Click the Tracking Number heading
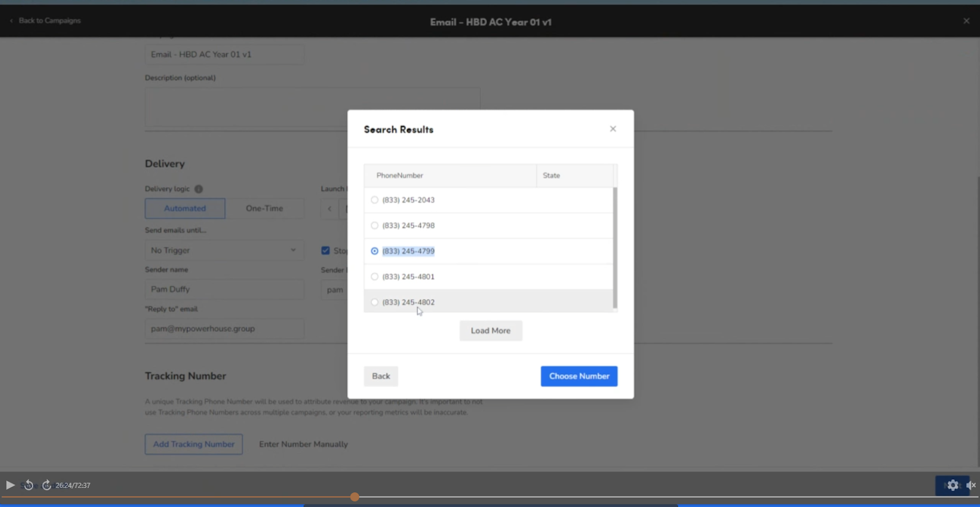The height and width of the screenshot is (507, 980). [186, 376]
